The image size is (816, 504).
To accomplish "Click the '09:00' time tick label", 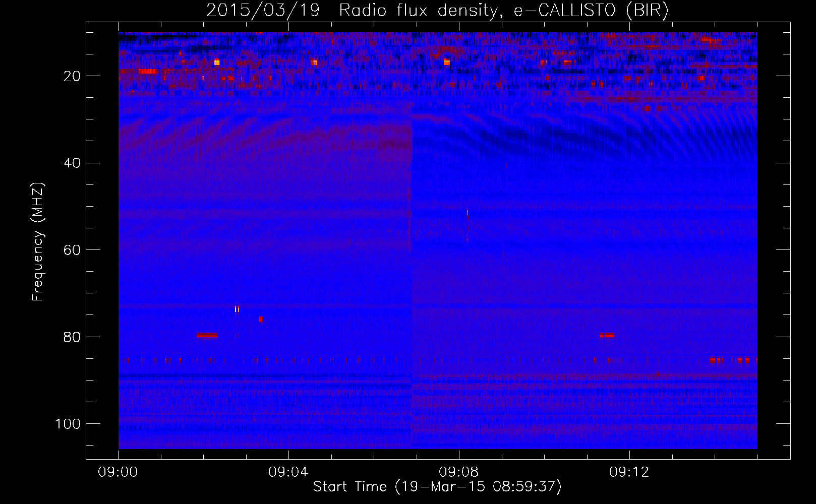I will (118, 472).
